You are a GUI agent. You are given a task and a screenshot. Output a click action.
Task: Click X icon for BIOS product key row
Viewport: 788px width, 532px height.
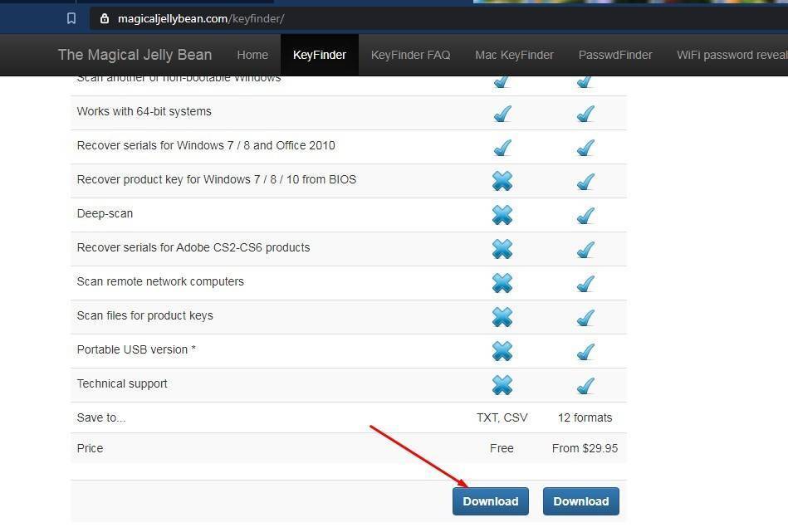pyautogui.click(x=502, y=181)
